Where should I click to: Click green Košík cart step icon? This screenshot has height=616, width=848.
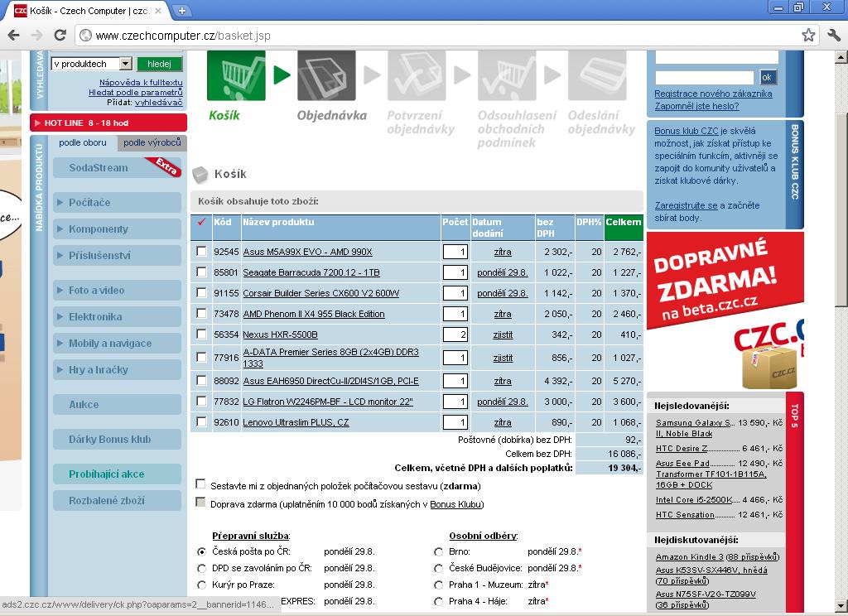[x=236, y=75]
